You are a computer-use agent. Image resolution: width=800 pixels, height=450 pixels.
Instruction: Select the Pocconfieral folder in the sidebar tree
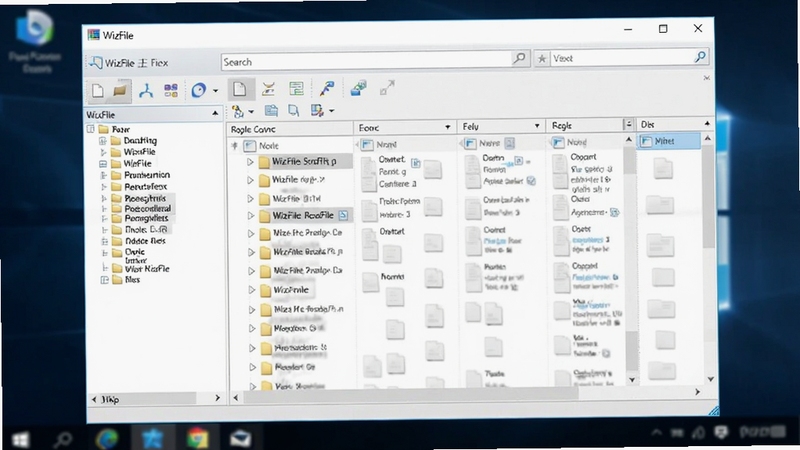[147, 209]
